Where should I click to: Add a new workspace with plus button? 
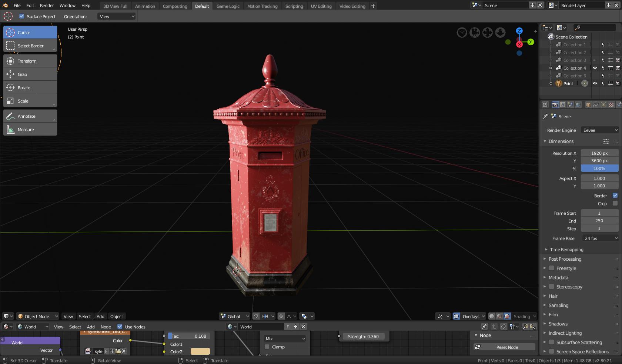(373, 6)
